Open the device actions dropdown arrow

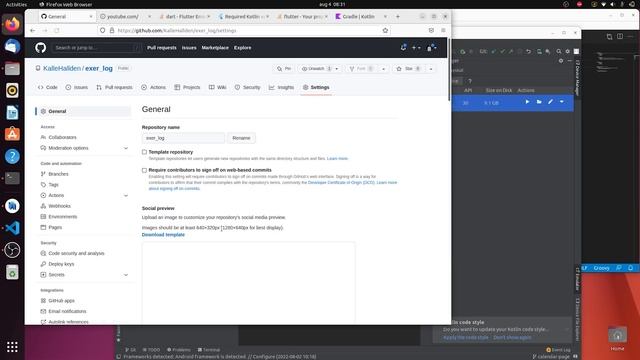click(x=562, y=102)
